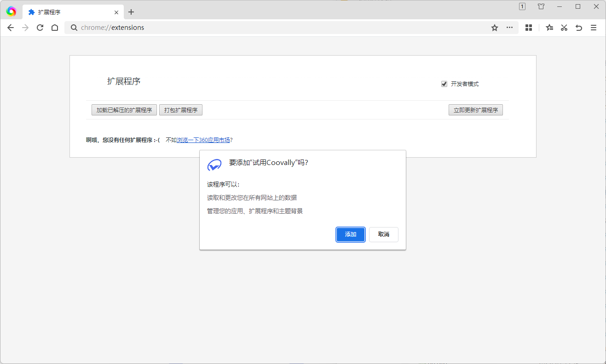Click the window counter icon in title bar

(x=522, y=6)
